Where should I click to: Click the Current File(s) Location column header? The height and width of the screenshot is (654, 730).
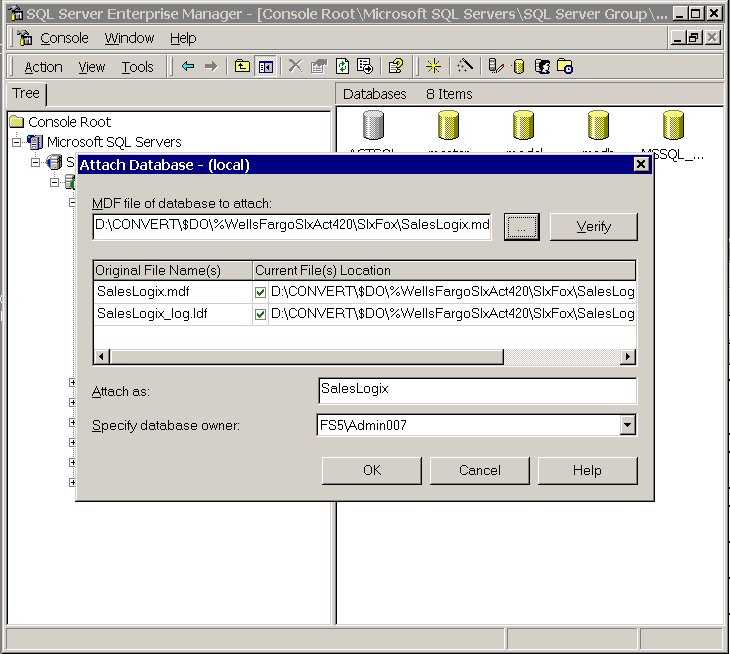444,270
